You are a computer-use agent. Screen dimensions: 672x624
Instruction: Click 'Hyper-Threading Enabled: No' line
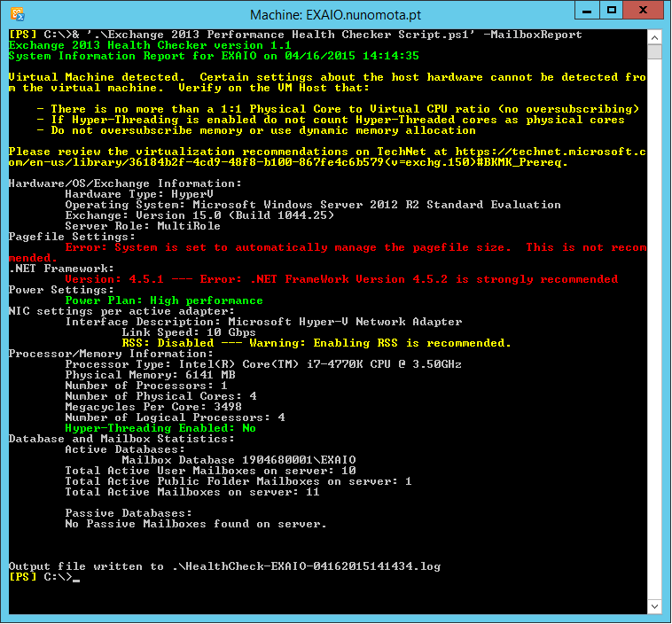point(160,428)
